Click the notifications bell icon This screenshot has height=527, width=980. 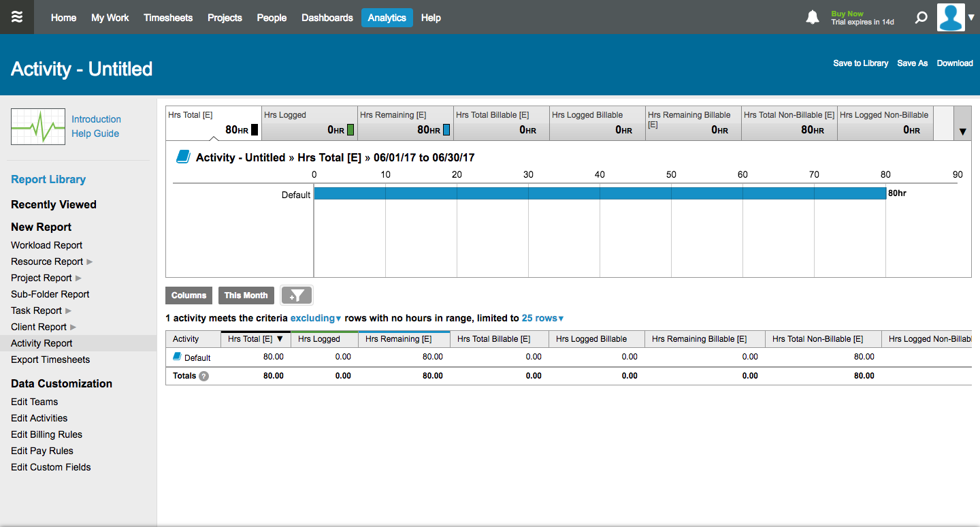tap(813, 17)
